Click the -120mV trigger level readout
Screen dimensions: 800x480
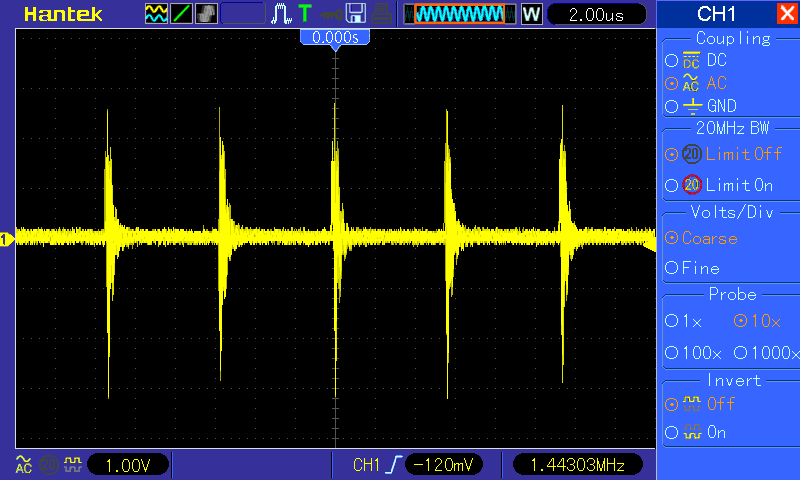[443, 465]
